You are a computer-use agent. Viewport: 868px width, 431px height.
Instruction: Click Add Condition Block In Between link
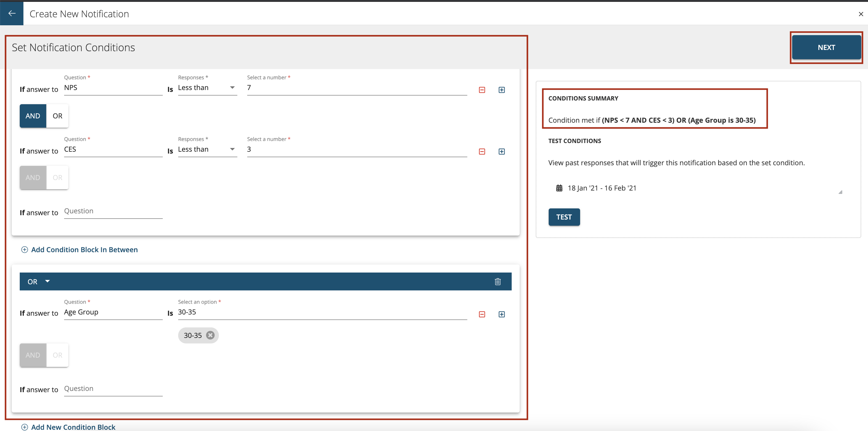84,249
